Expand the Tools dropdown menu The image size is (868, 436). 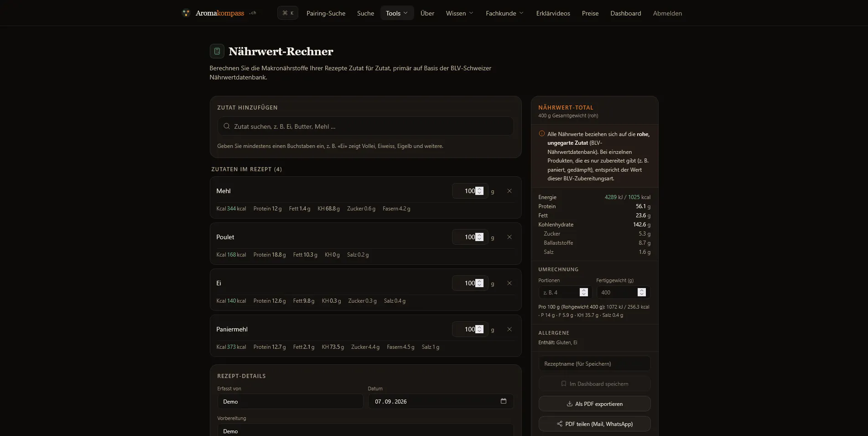tap(397, 13)
